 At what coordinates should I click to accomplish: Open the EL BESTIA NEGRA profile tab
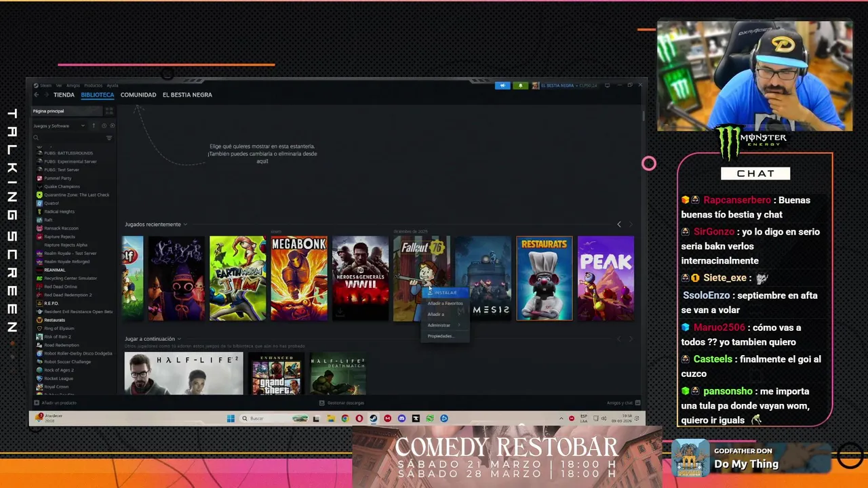[x=187, y=95]
